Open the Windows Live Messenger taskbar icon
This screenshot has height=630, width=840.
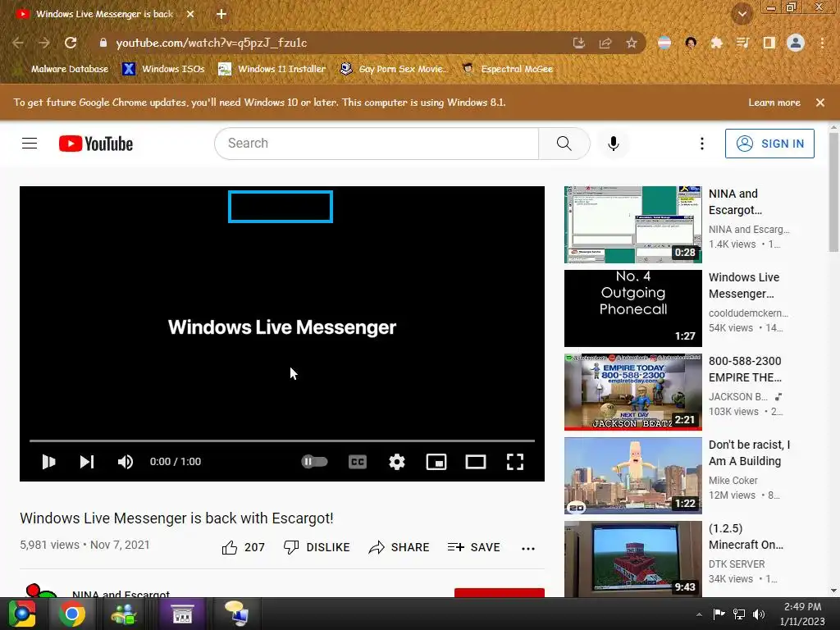[x=124, y=614]
